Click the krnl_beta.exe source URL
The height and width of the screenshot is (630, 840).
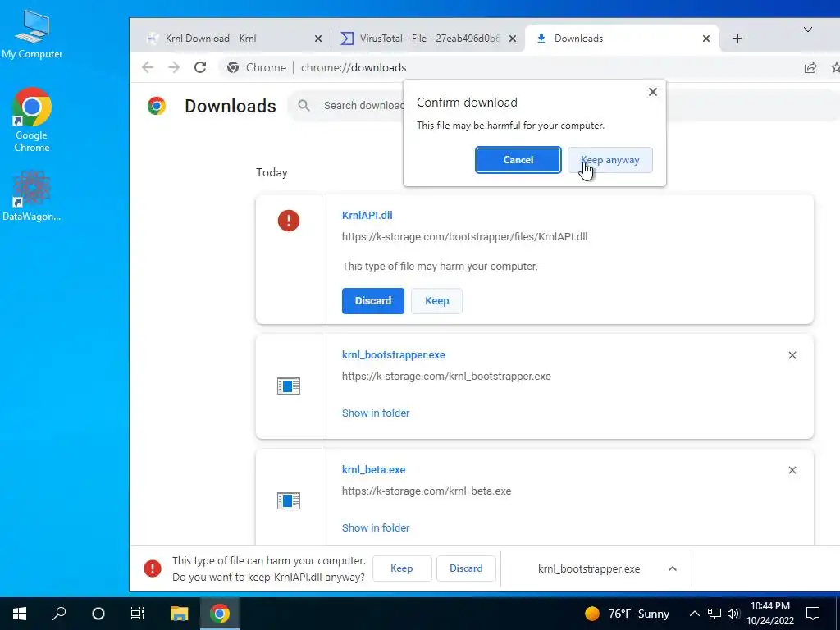click(427, 491)
